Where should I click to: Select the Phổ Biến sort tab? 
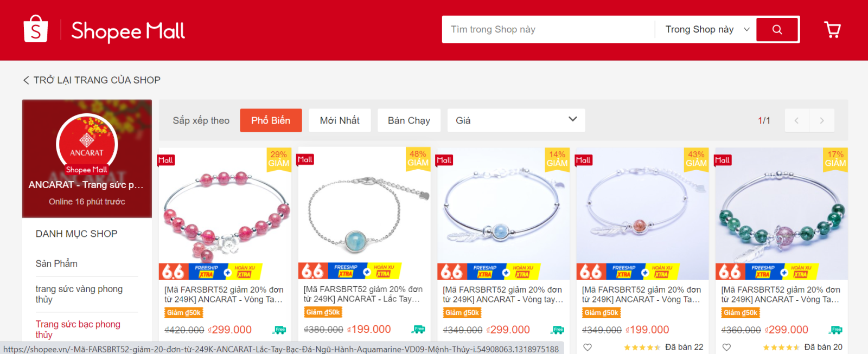(x=271, y=120)
